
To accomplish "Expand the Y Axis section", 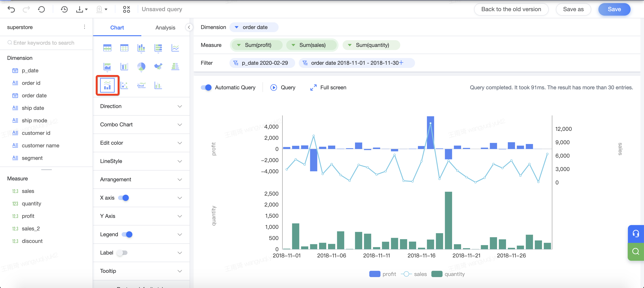I will (x=141, y=216).
